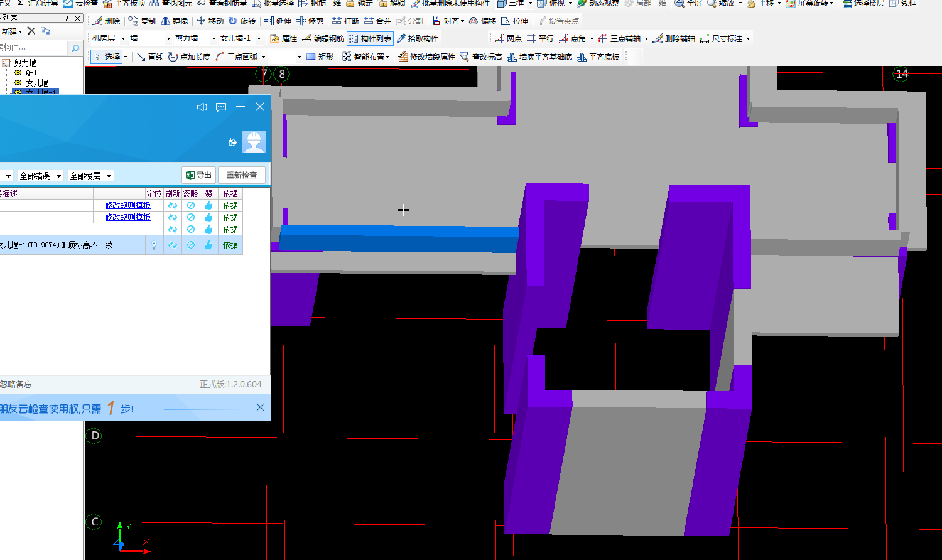Image resolution: width=942 pixels, height=560 pixels.
Task: Click the 平齐底板 tool
Action: [598, 57]
